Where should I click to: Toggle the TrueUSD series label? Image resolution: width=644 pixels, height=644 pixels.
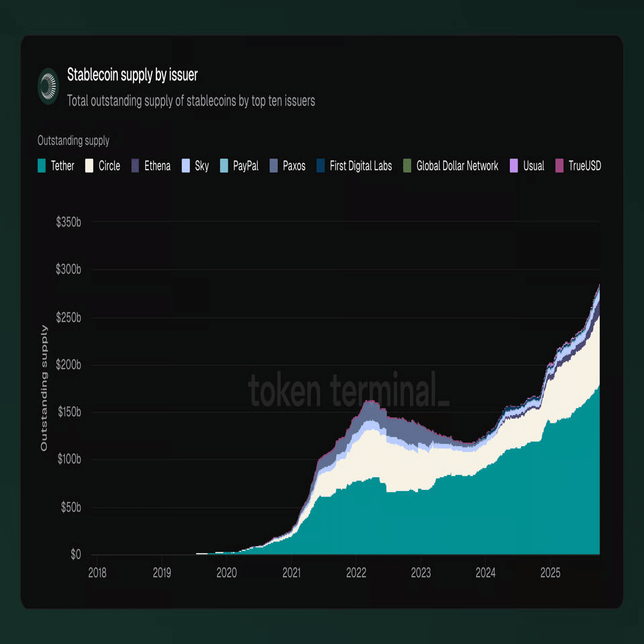584,166
